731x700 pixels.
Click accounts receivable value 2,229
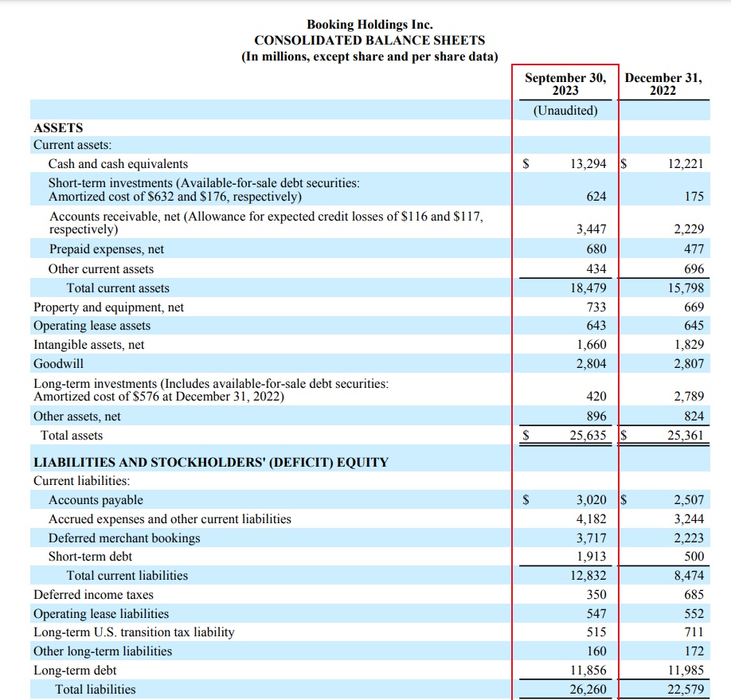tap(689, 229)
